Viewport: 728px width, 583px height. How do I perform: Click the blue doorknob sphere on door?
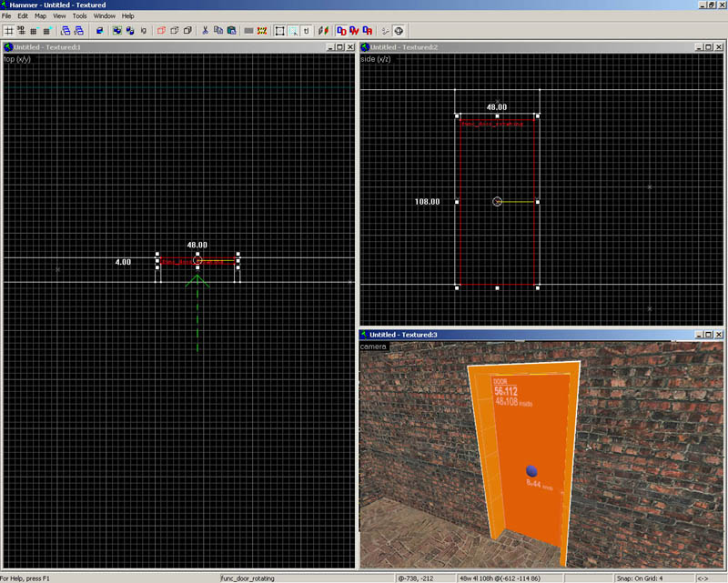tap(531, 469)
